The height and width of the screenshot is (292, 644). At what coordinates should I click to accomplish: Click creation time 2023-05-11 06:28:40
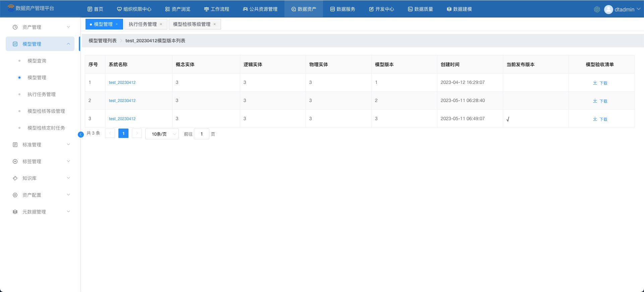(x=463, y=100)
